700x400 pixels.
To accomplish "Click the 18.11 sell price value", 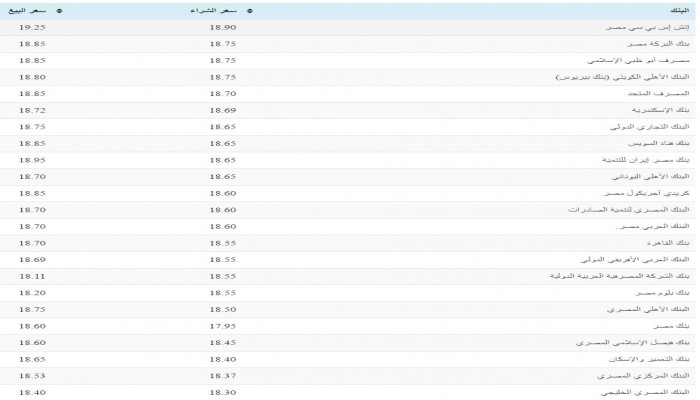I will point(32,274).
